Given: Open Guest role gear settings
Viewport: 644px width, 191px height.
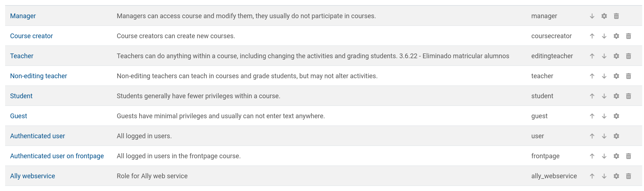Looking at the screenshot, I should [x=616, y=116].
